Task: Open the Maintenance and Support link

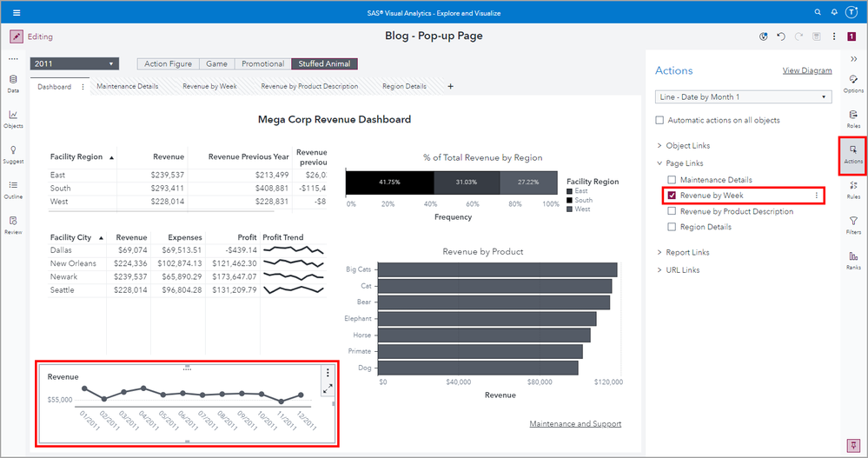Action: tap(575, 423)
